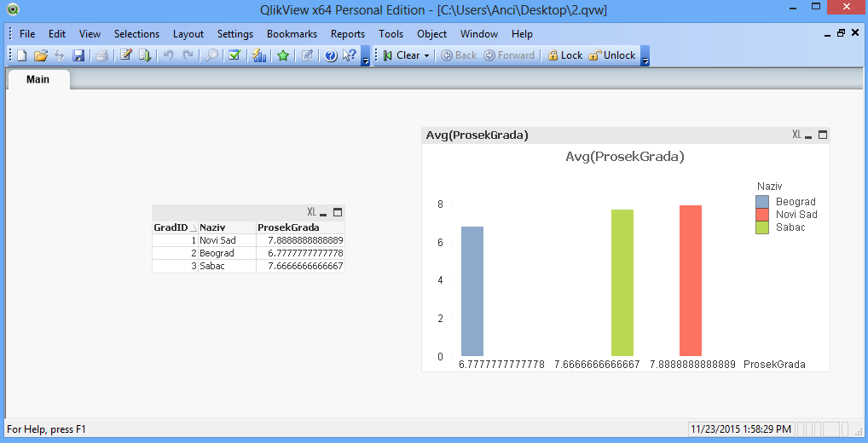
Task: Maximize the table box object
Action: coord(338,212)
